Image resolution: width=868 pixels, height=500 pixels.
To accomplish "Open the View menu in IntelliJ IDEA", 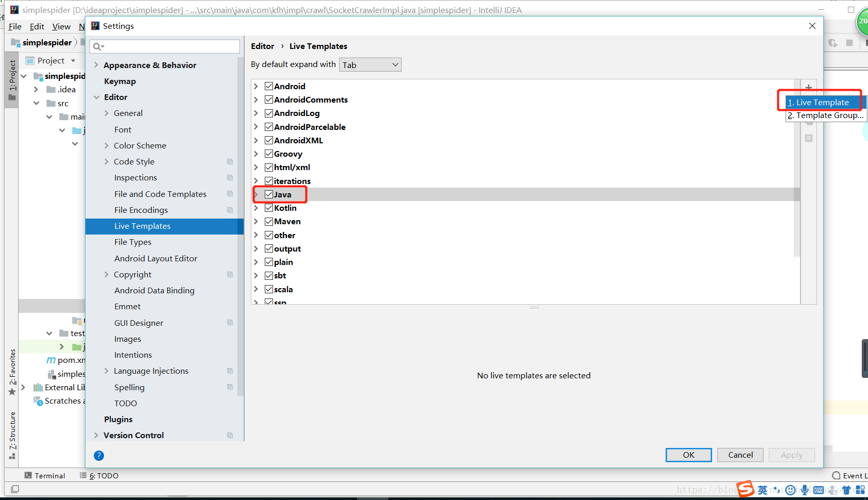I will [61, 27].
